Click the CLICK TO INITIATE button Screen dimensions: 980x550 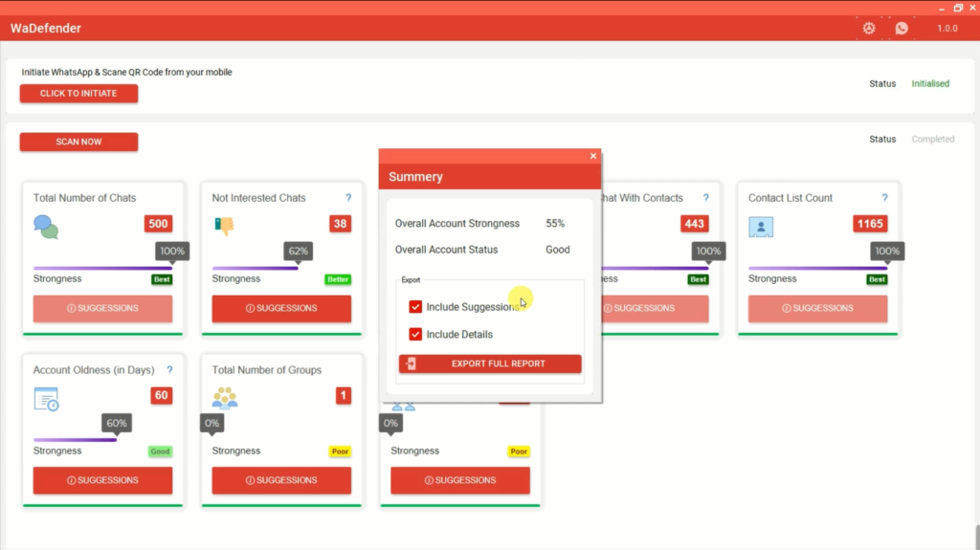pos(78,93)
